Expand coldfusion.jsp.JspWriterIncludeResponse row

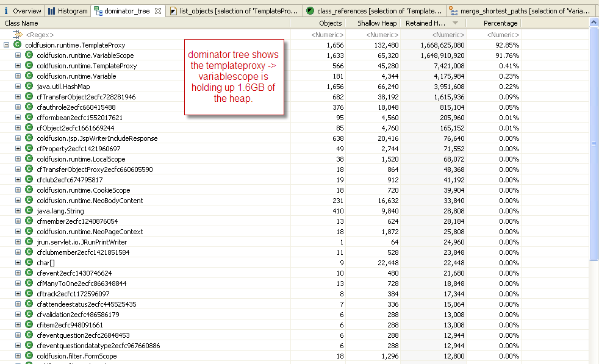[18, 138]
